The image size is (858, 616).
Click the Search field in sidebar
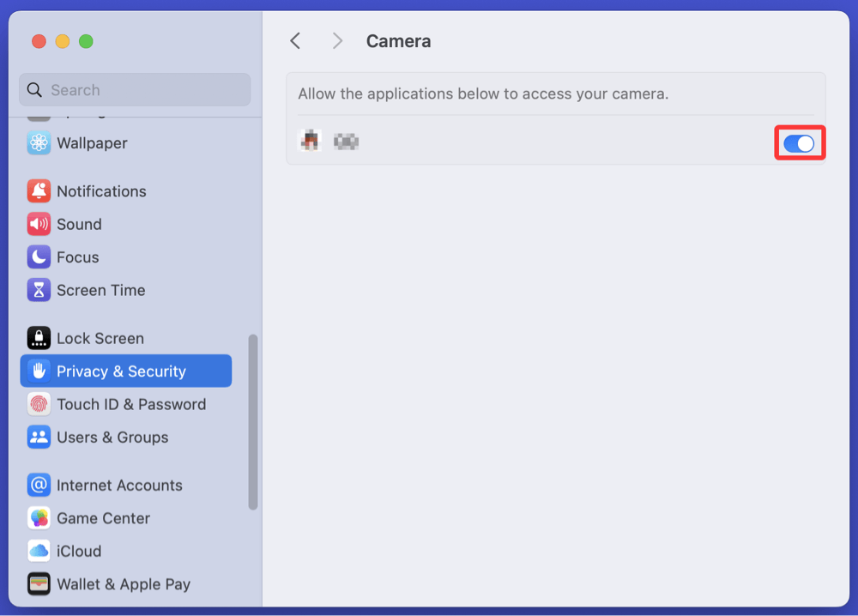coord(136,90)
